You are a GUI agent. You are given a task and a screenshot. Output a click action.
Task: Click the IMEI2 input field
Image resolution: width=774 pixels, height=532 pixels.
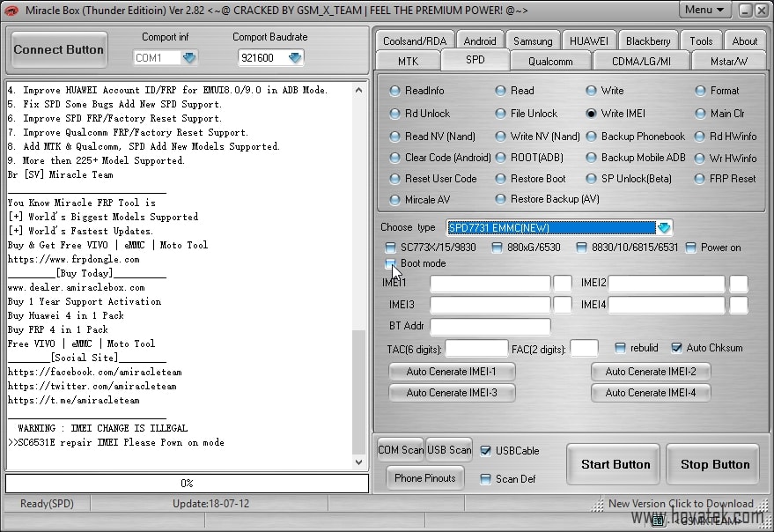[667, 284]
